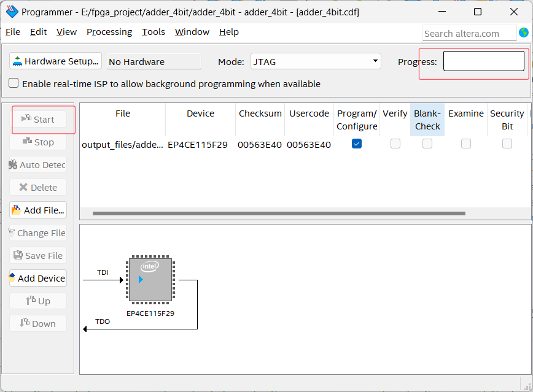
Task: Open the Tools menu
Action: pyautogui.click(x=154, y=32)
